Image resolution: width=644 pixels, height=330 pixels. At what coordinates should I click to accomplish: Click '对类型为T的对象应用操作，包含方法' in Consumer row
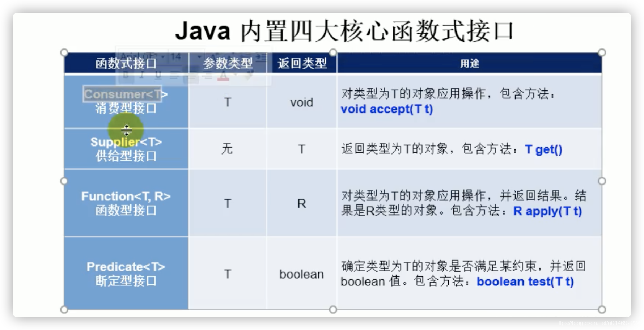point(448,94)
